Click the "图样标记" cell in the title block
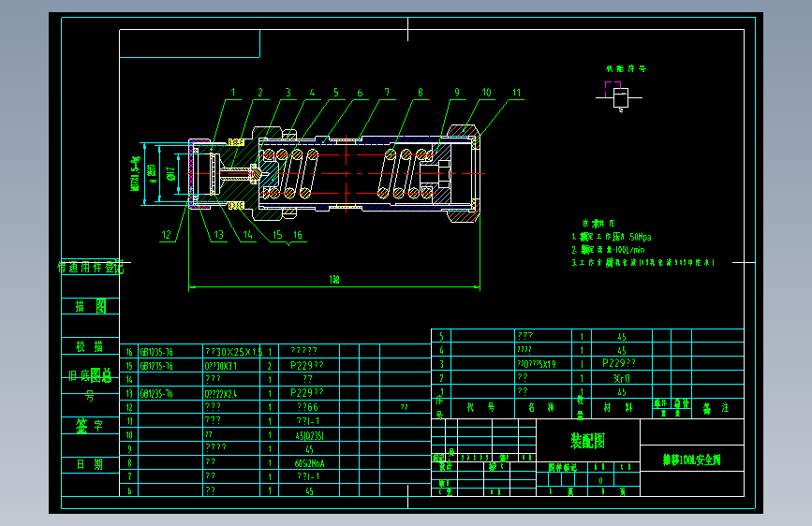The image size is (812, 526). pyautogui.click(x=562, y=467)
